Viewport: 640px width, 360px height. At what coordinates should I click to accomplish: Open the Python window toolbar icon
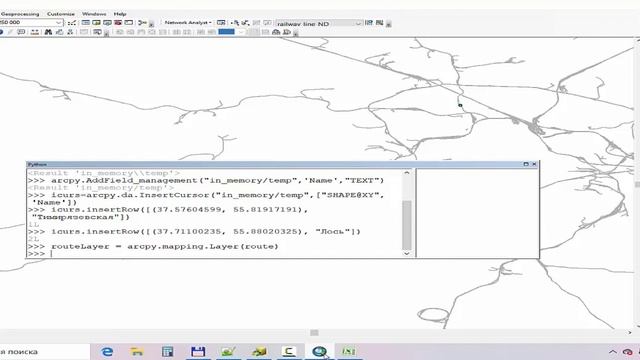129,22
